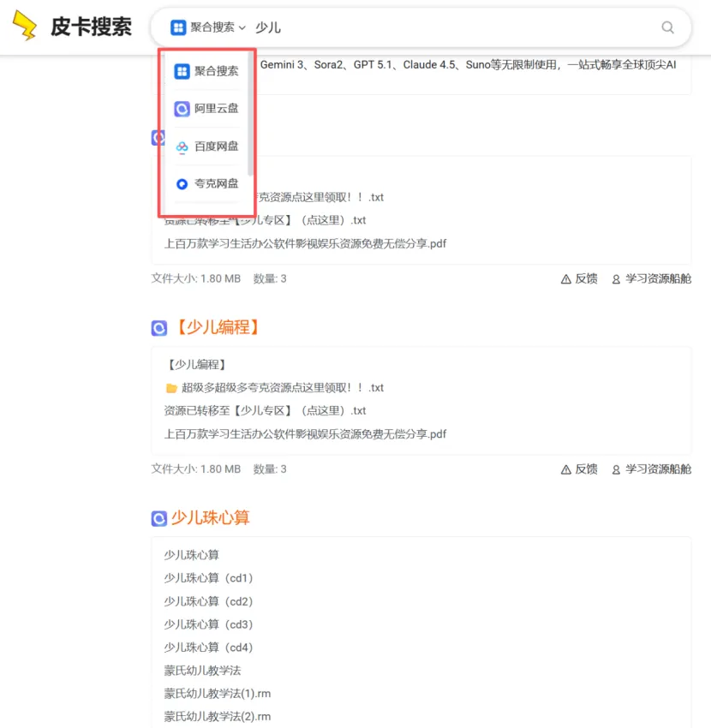Click the dropdown list scrollbar
Image resolution: width=711 pixels, height=728 pixels.
(251, 114)
